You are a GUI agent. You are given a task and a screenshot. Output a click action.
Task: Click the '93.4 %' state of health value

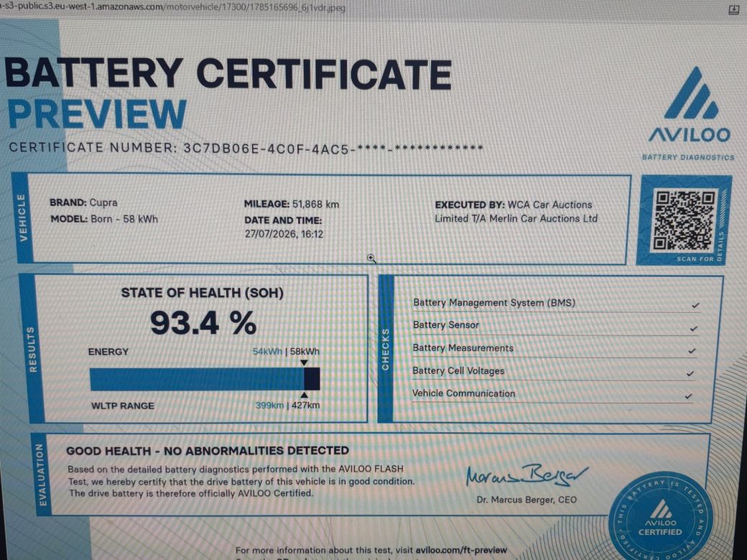coord(203,323)
